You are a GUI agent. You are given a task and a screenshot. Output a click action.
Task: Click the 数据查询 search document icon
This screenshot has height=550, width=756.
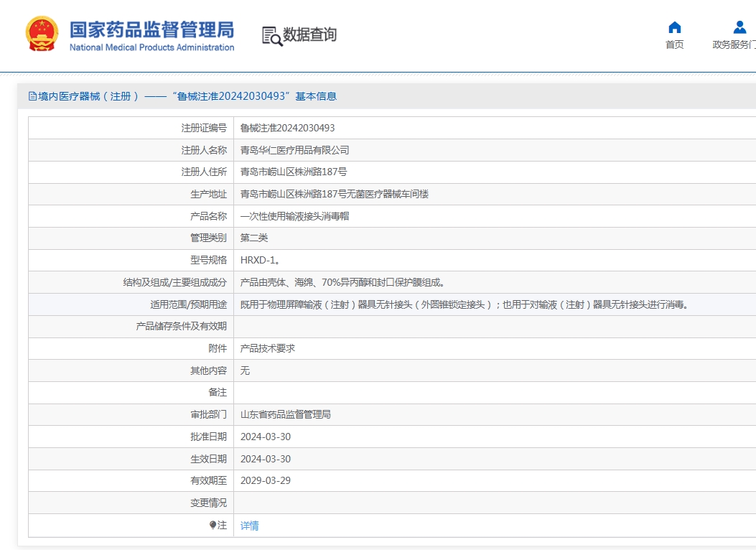[272, 36]
